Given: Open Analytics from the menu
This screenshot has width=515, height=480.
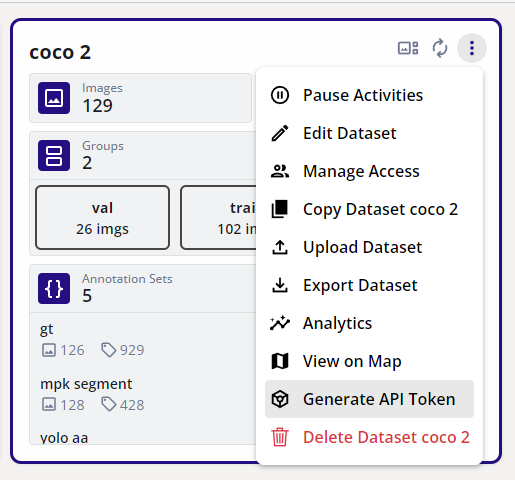Looking at the screenshot, I should (x=369, y=323).
